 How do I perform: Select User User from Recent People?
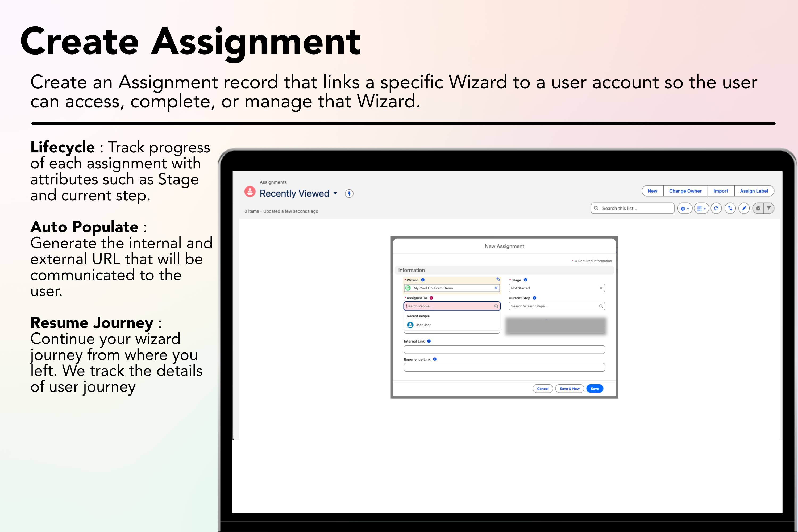[x=452, y=325]
